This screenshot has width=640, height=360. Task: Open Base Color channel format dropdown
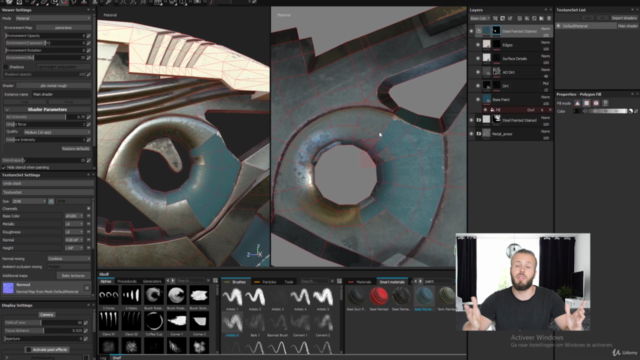click(74, 216)
